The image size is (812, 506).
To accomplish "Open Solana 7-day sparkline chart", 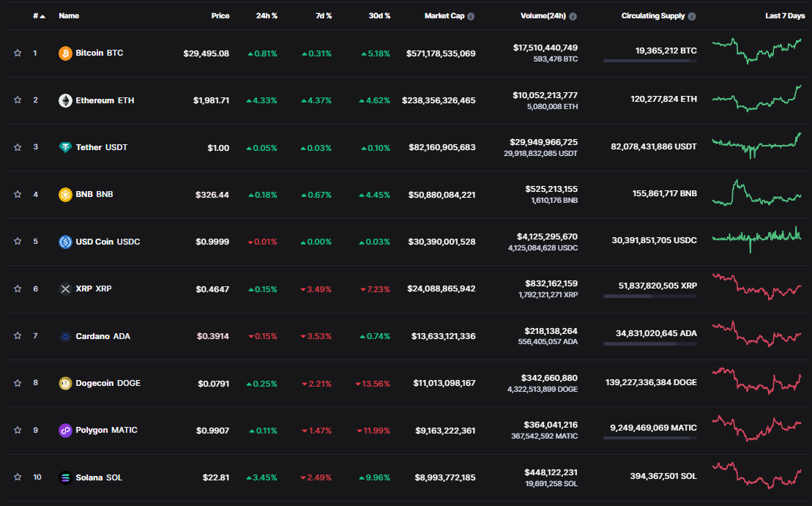I will 756,475.
